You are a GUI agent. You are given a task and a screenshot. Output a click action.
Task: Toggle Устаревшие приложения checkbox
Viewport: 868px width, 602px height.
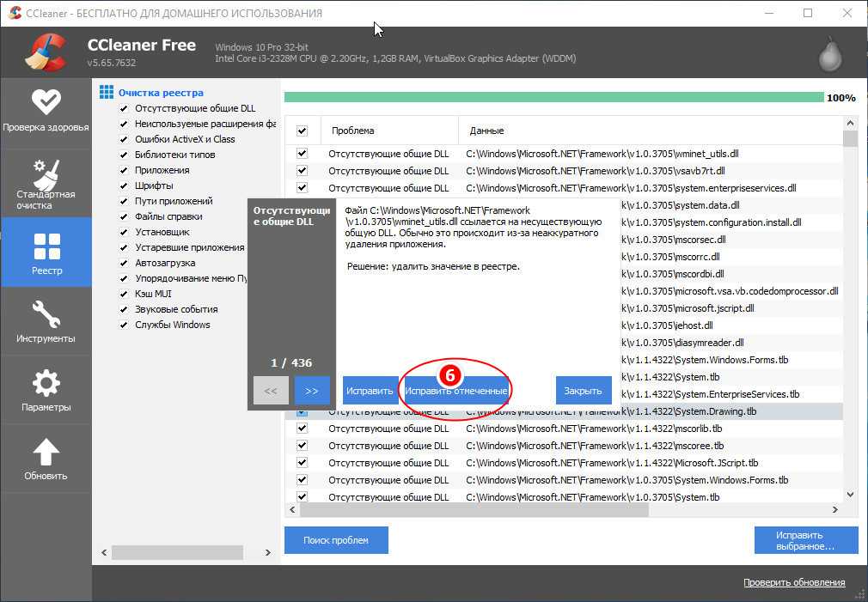(124, 248)
